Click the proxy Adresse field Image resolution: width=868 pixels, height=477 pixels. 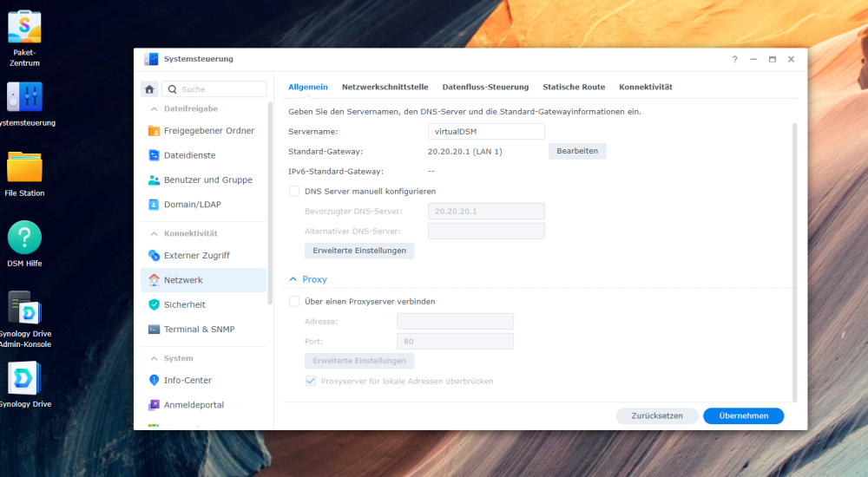click(x=455, y=321)
